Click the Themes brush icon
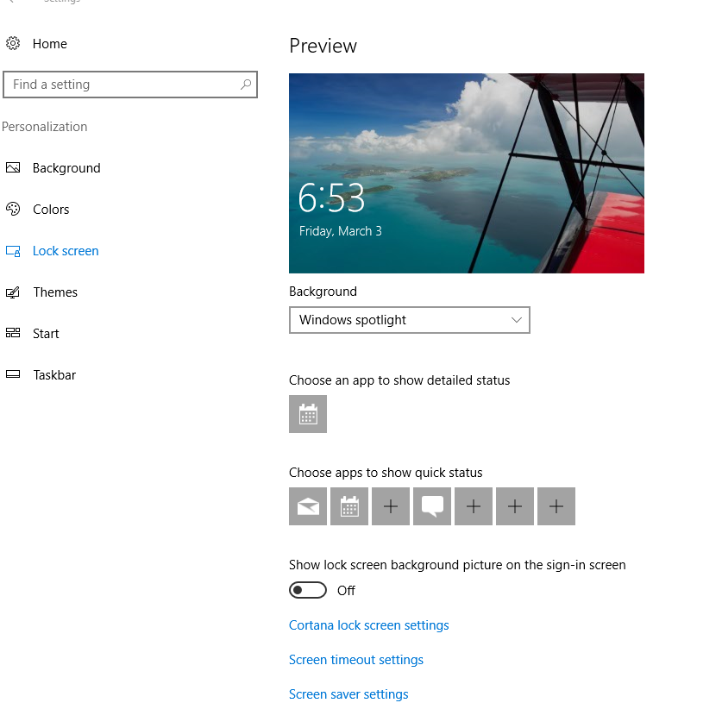 [13, 292]
